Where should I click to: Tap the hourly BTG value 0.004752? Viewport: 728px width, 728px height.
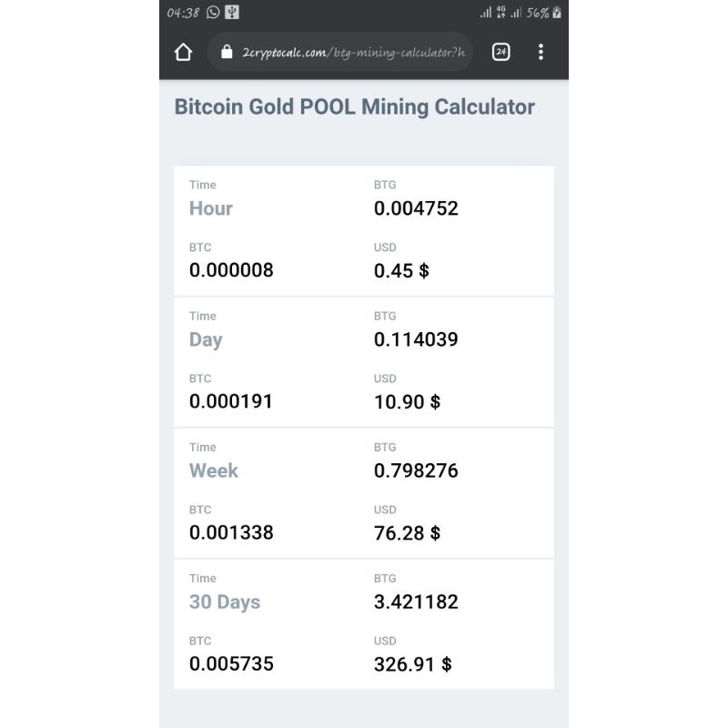click(x=416, y=208)
